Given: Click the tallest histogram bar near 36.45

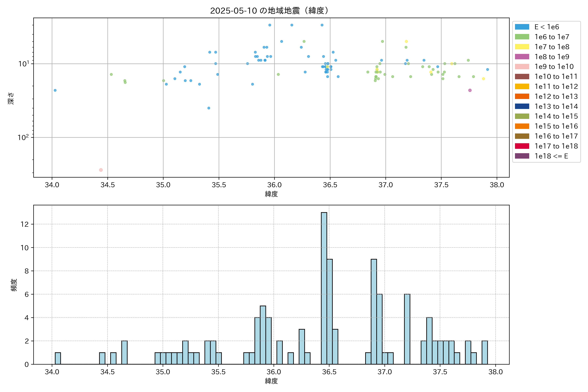Looking at the screenshot, I should point(324,288).
